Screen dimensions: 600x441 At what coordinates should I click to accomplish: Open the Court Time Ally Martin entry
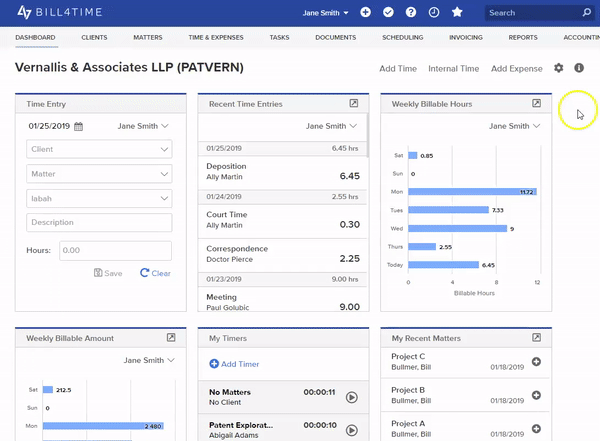283,220
